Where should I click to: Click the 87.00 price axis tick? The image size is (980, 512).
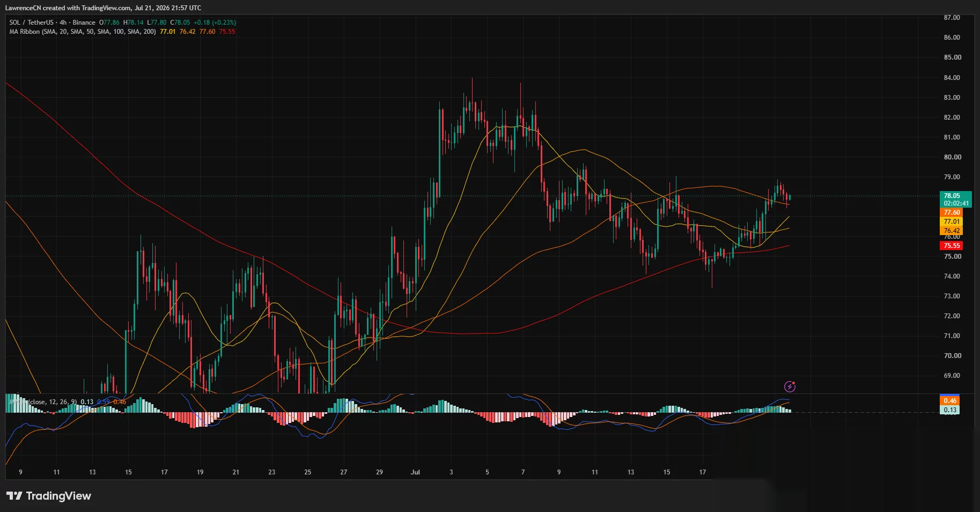952,18
